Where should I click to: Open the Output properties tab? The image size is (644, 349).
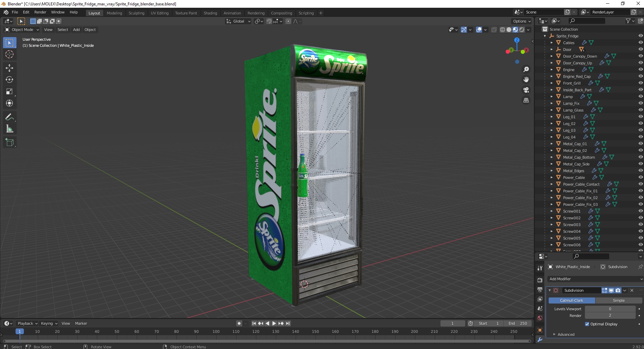pyautogui.click(x=540, y=290)
